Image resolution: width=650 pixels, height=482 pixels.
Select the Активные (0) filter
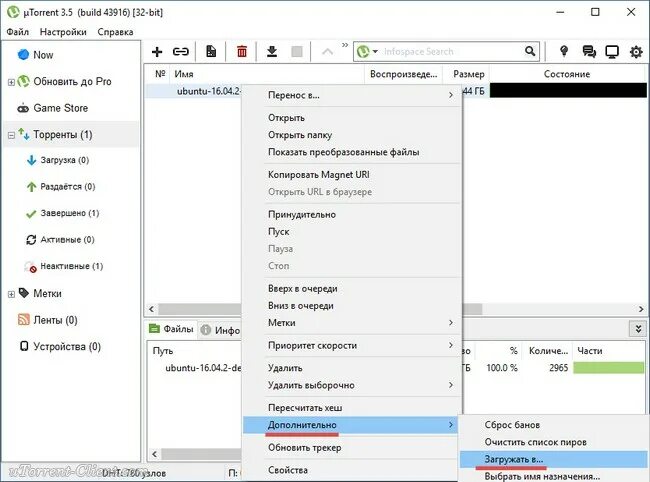(x=67, y=240)
